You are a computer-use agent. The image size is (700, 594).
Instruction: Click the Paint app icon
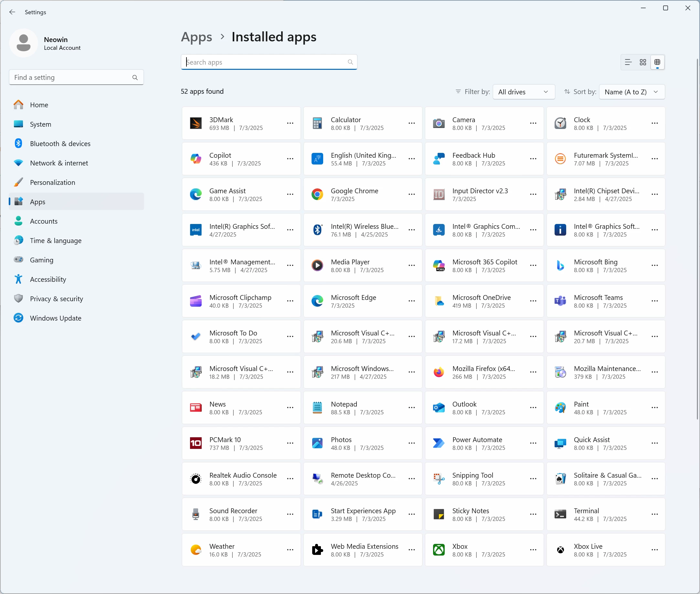point(560,408)
